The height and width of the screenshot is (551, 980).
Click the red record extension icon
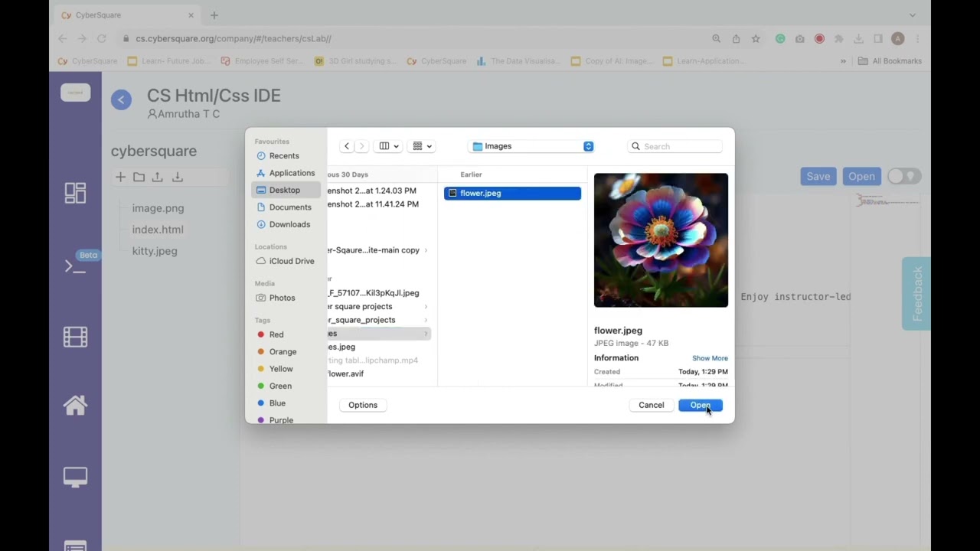[x=819, y=38]
